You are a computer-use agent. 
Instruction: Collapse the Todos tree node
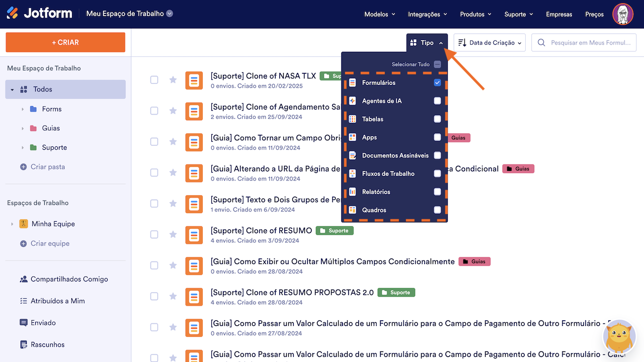[12, 89]
